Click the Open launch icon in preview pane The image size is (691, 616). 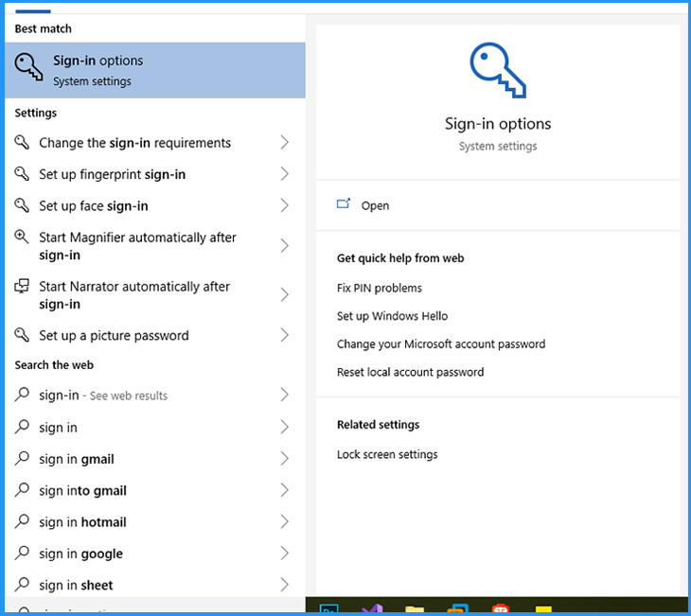coord(344,203)
